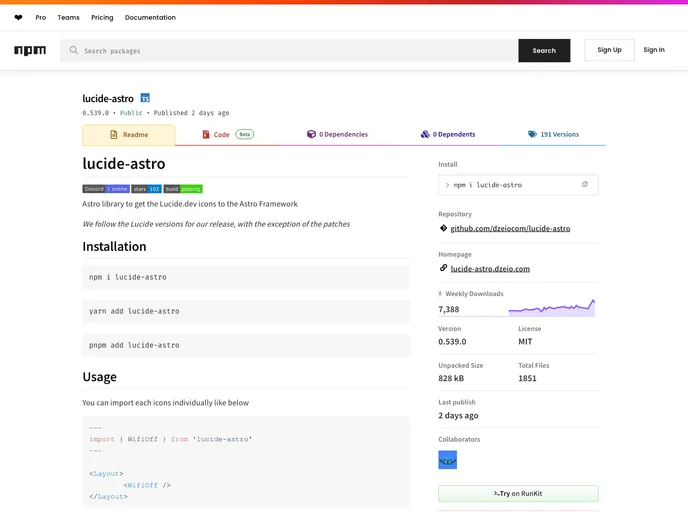Click the MIT license value

coord(525,341)
